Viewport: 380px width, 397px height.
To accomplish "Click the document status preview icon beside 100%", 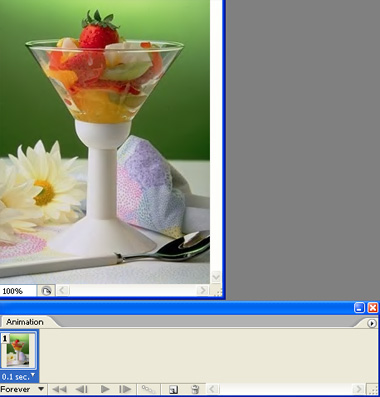I will tap(46, 291).
